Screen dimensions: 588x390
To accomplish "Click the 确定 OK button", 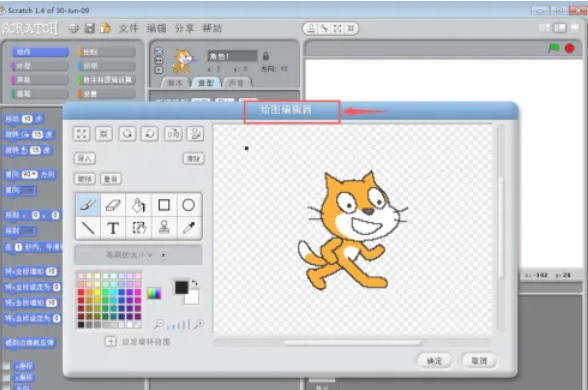I will (434, 361).
